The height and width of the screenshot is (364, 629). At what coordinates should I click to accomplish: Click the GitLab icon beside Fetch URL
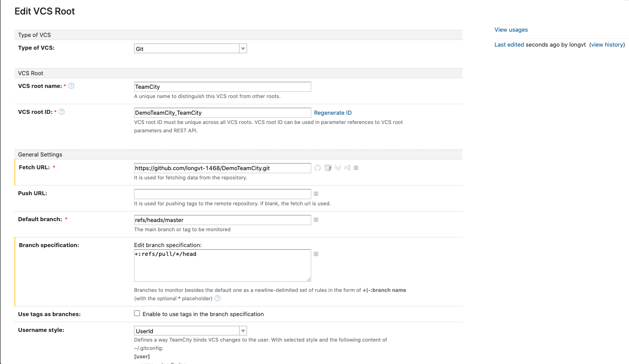338,168
